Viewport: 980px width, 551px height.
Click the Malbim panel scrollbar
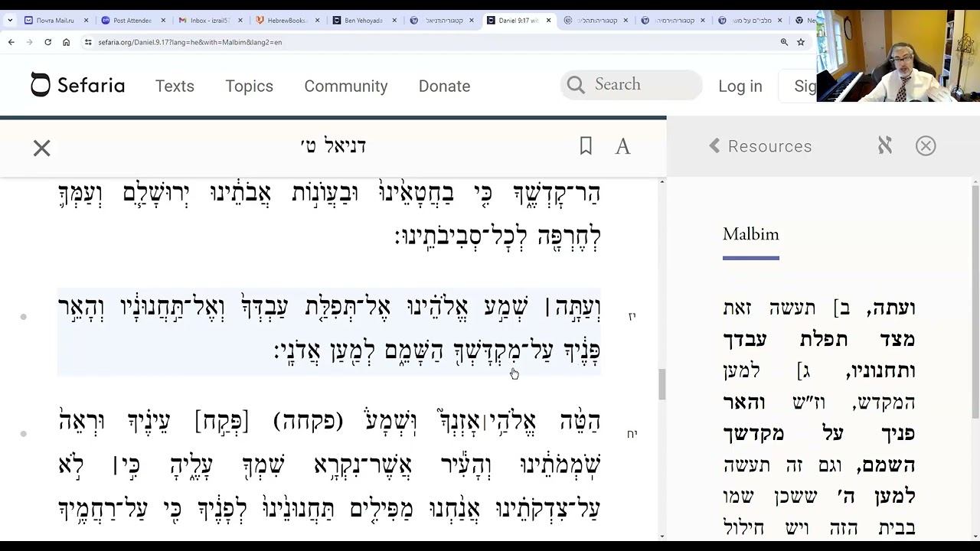(975, 302)
